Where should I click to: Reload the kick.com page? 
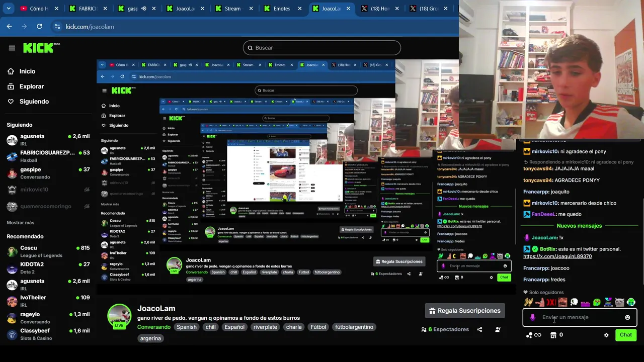[x=39, y=27]
